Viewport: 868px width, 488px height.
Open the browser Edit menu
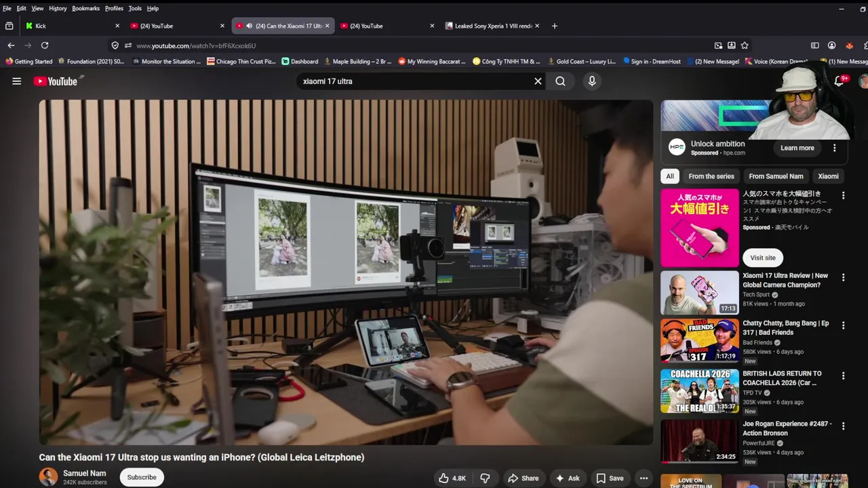coord(22,8)
